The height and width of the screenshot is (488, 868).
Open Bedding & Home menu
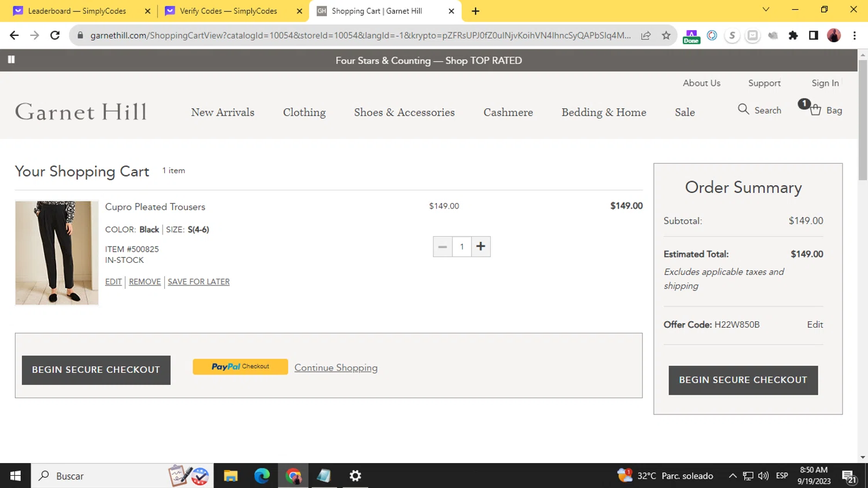tap(604, 112)
